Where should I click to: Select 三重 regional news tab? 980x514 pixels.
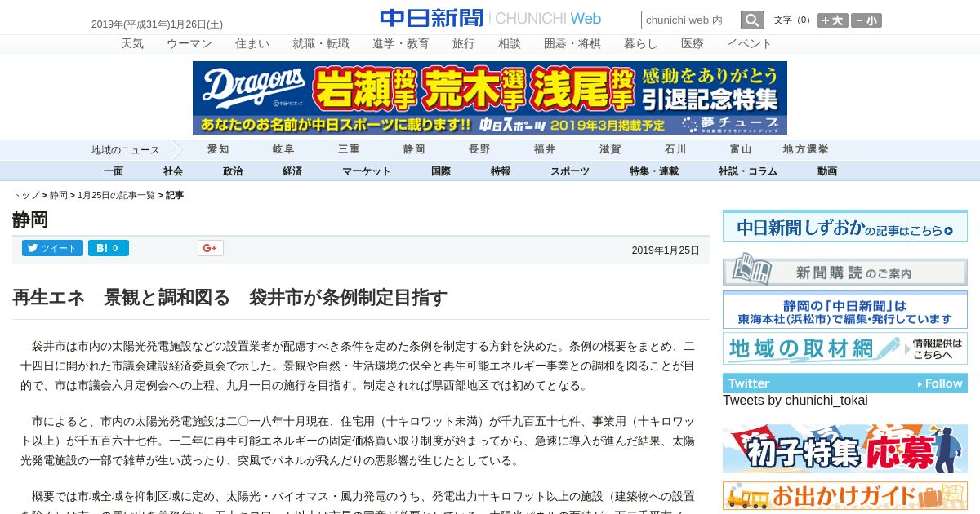(x=349, y=149)
